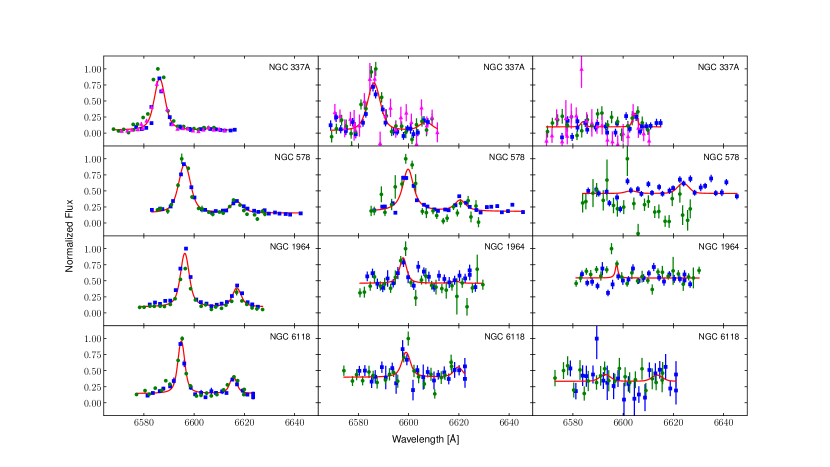The height and width of the screenshot is (467, 830).
Task: Click the "1.00" tick in the NGC 1964 row
Action: point(93,249)
